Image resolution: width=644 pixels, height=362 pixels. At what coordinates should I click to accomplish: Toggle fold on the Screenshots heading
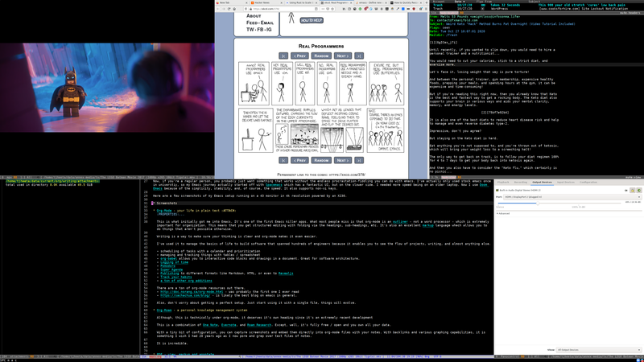(x=167, y=204)
